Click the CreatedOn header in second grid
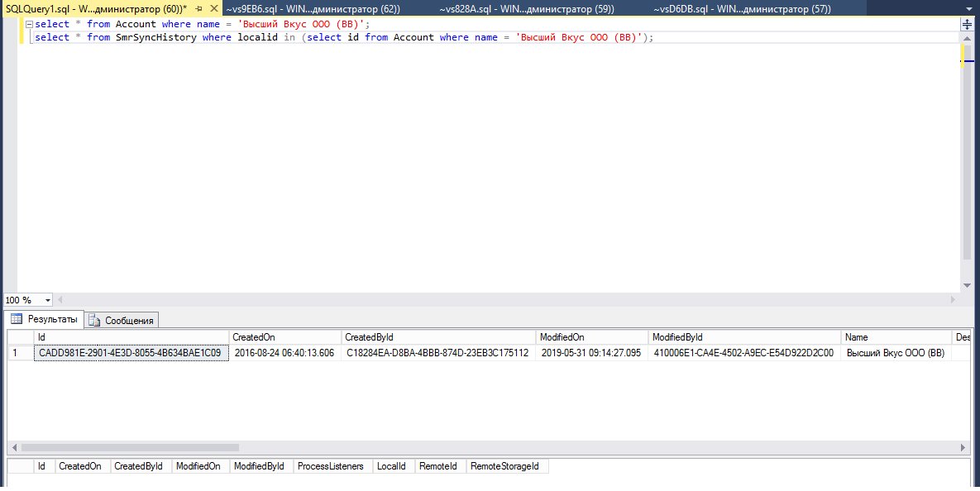The height and width of the screenshot is (491, 980). coord(83,466)
